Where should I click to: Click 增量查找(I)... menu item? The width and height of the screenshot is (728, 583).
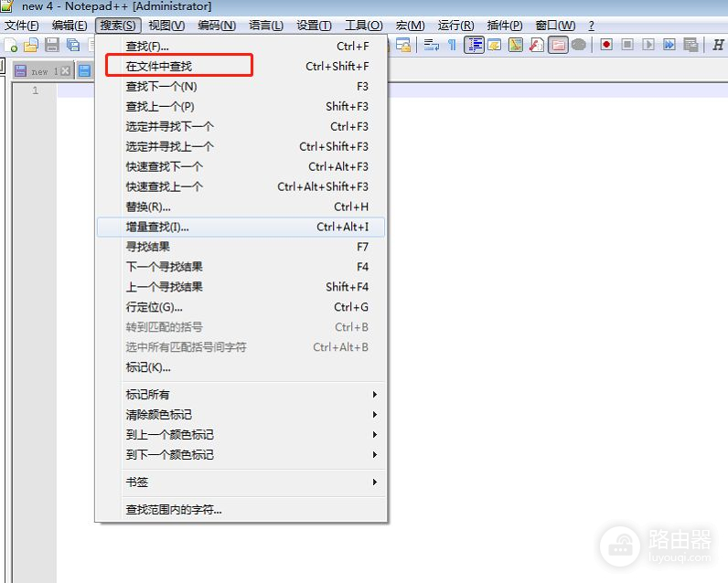pyautogui.click(x=157, y=227)
